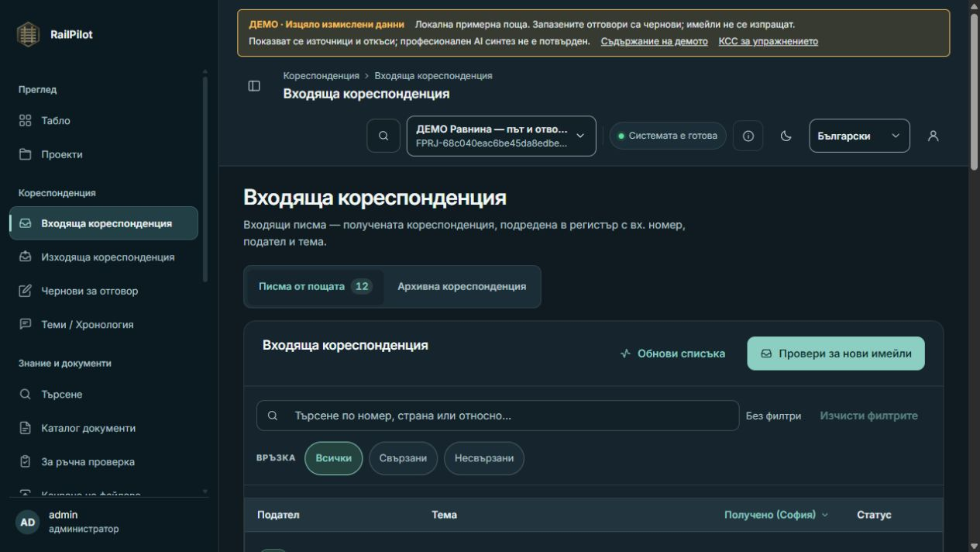Click the Табло grid icon
Image resolution: width=980 pixels, height=552 pixels.
click(x=26, y=121)
